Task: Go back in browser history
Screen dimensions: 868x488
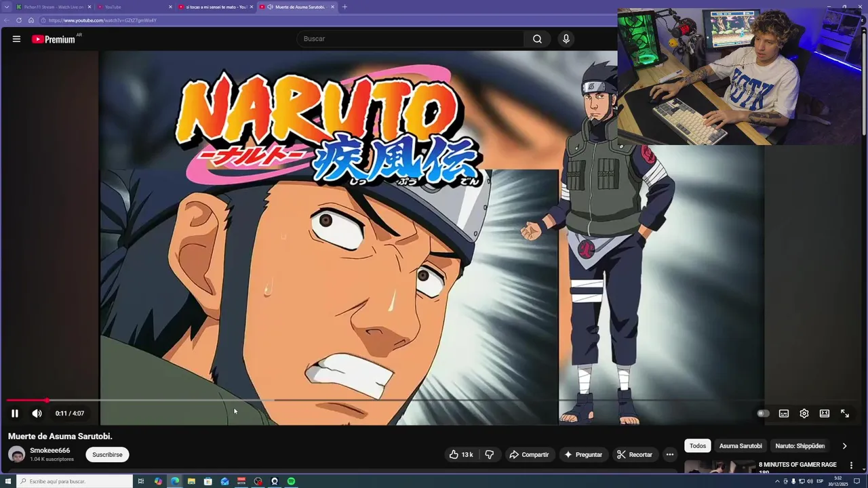Action: pyautogui.click(x=7, y=20)
